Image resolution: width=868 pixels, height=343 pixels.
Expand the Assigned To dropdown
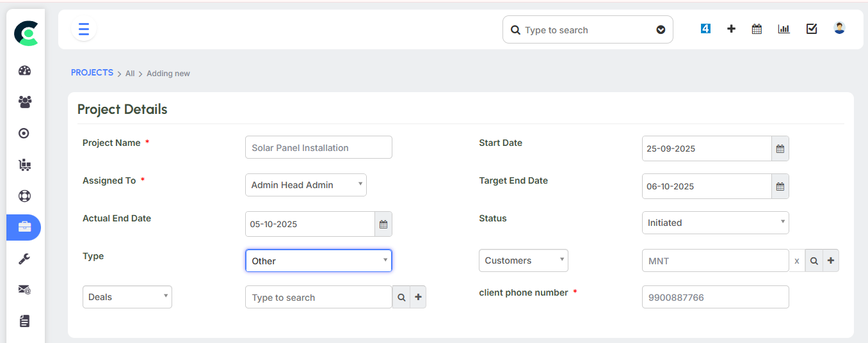305,185
